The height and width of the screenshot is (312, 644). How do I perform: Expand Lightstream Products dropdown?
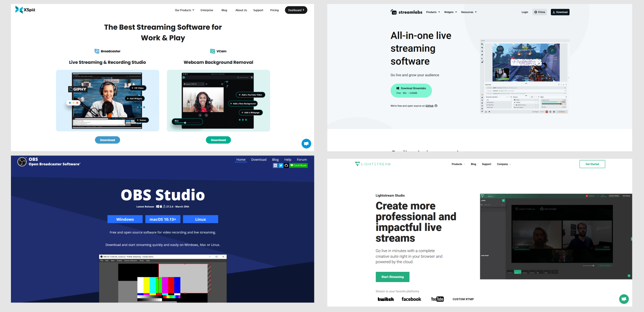click(x=458, y=164)
